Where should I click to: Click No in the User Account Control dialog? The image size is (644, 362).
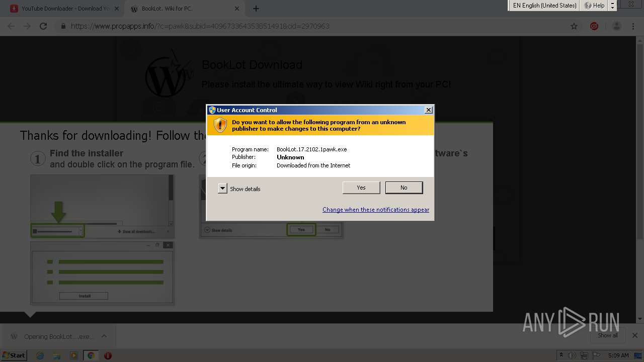click(404, 188)
